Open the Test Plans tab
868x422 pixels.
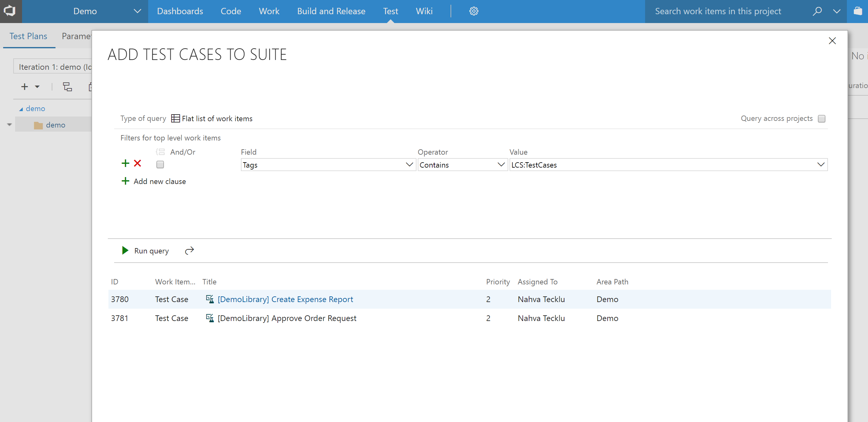[x=28, y=36]
